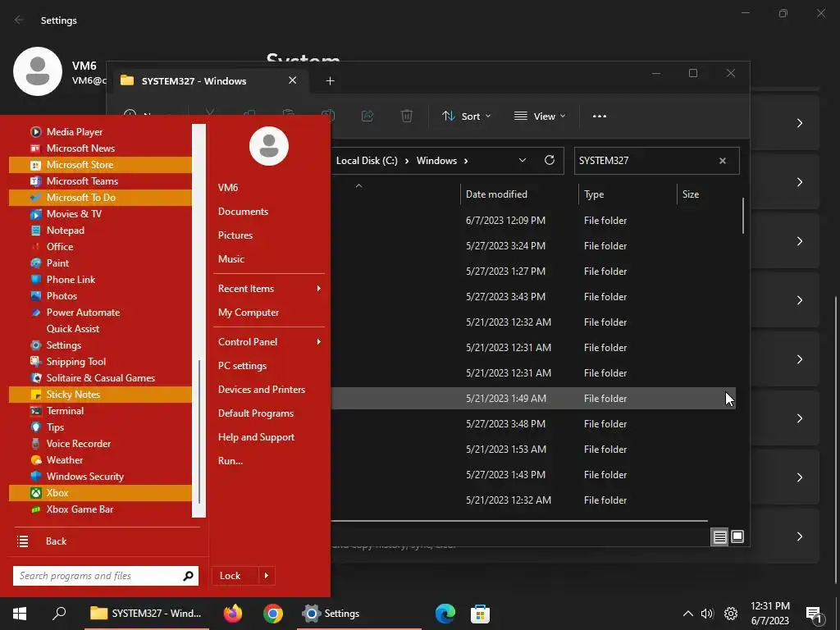
Task: Open Pictures from the start menu
Action: [x=235, y=235]
